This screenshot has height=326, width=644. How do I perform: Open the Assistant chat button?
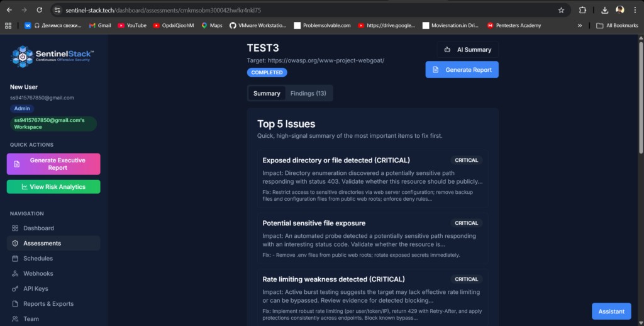tap(611, 311)
